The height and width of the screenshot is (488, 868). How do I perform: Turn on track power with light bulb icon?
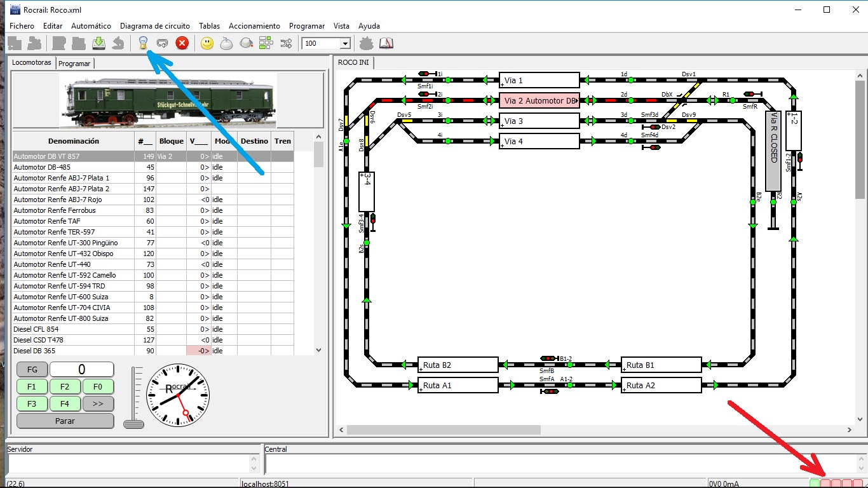tap(143, 43)
